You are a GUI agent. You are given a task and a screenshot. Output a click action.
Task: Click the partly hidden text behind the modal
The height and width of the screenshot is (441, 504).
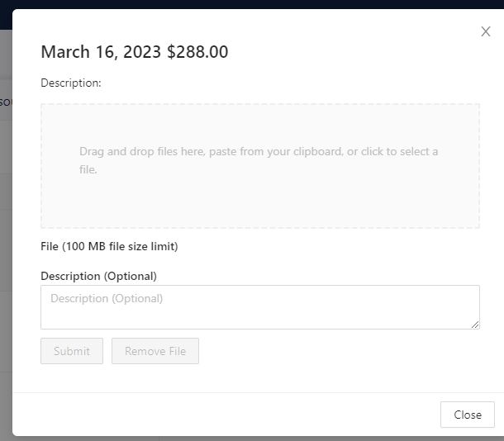click(6, 102)
